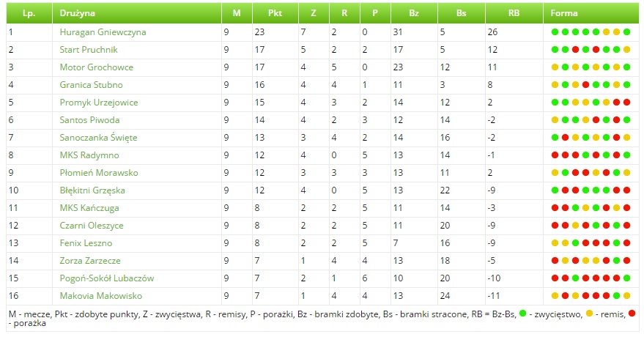Visit the Zorza Zarzecze team page
This screenshot has height=337, width=644.
[90, 261]
